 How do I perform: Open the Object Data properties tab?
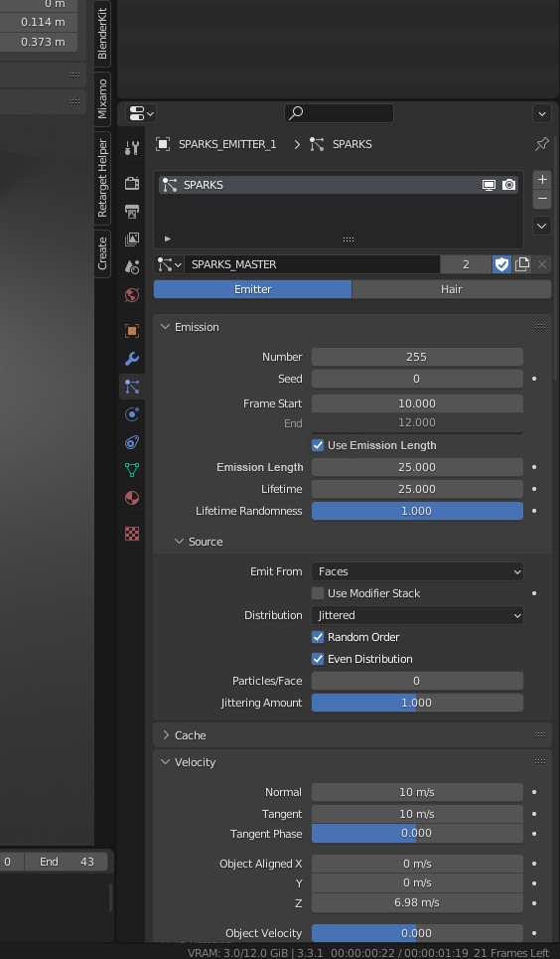click(132, 470)
